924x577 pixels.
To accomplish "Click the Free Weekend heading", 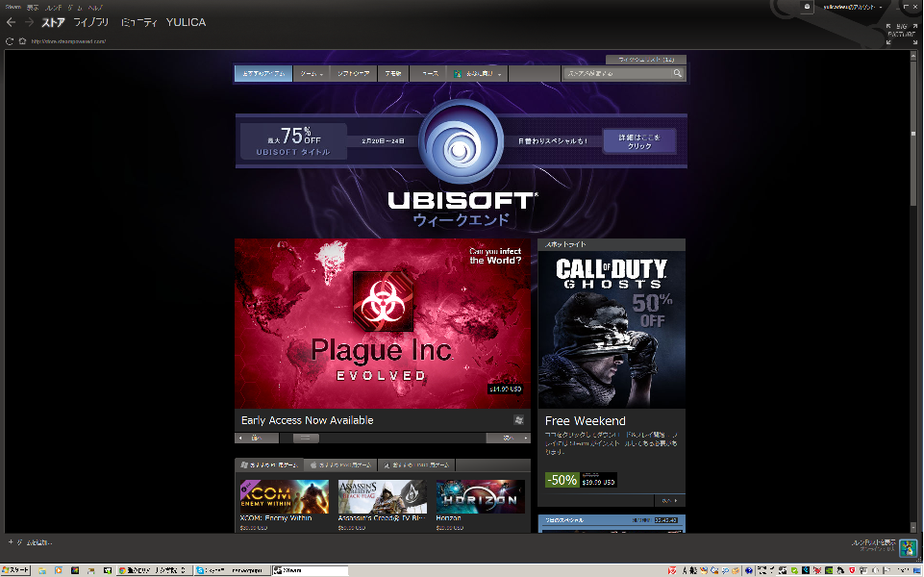I will (586, 421).
